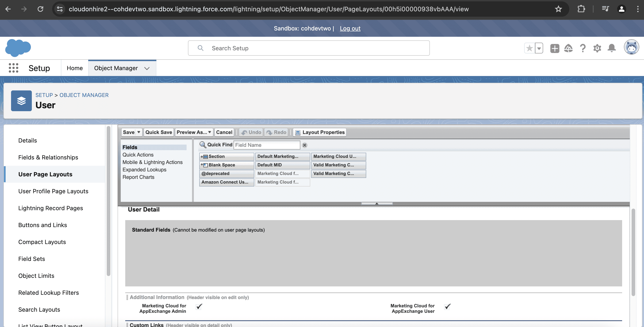
Task: Select the Amazon Connect Us... palette field
Action: [227, 182]
